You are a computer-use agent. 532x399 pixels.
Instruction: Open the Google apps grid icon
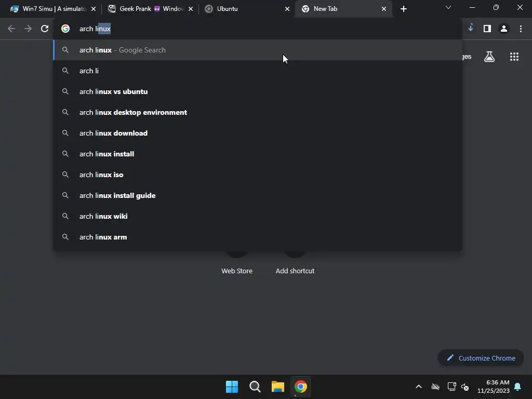point(514,57)
